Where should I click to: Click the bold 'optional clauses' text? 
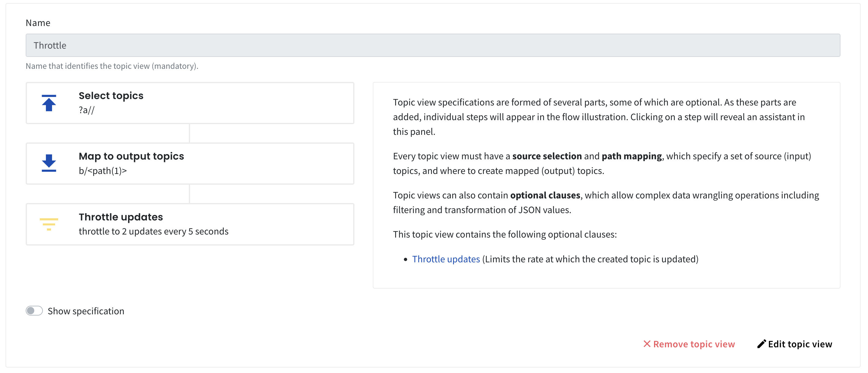click(x=545, y=195)
